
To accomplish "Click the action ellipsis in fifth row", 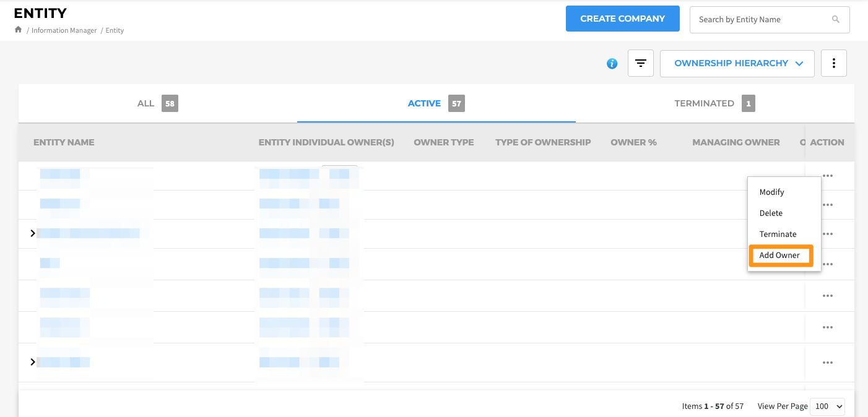I will pos(827,296).
